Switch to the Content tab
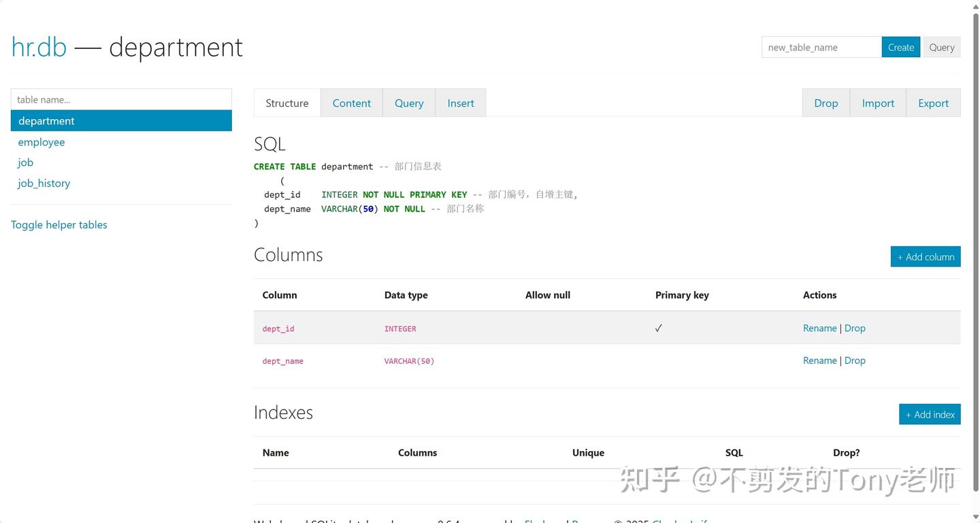The image size is (980, 523). (x=351, y=103)
